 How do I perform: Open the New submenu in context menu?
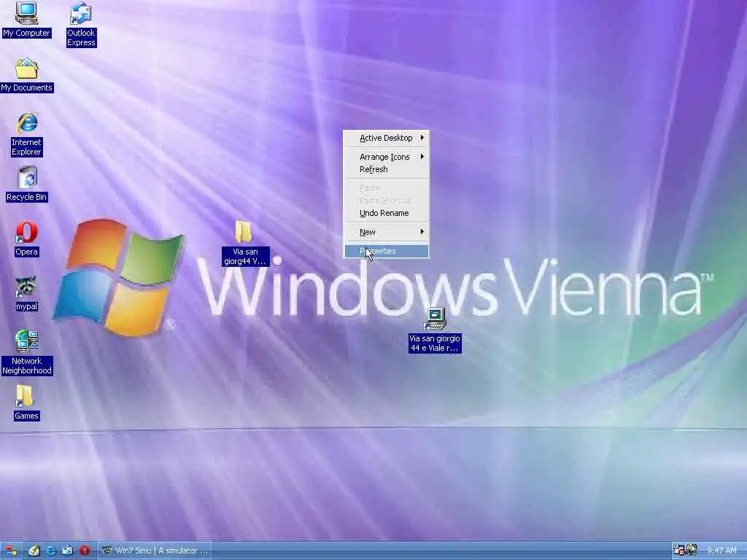pos(387,232)
